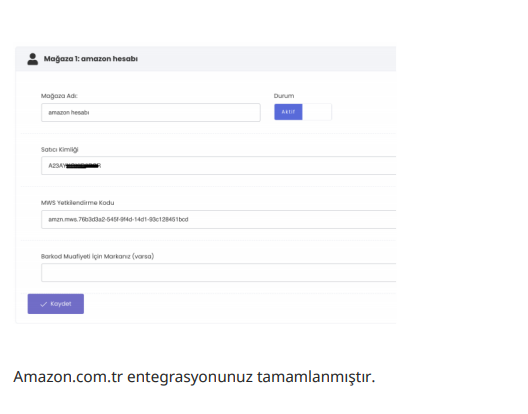
Task: Click the 'Durum' label above the switch
Action: pos(284,96)
